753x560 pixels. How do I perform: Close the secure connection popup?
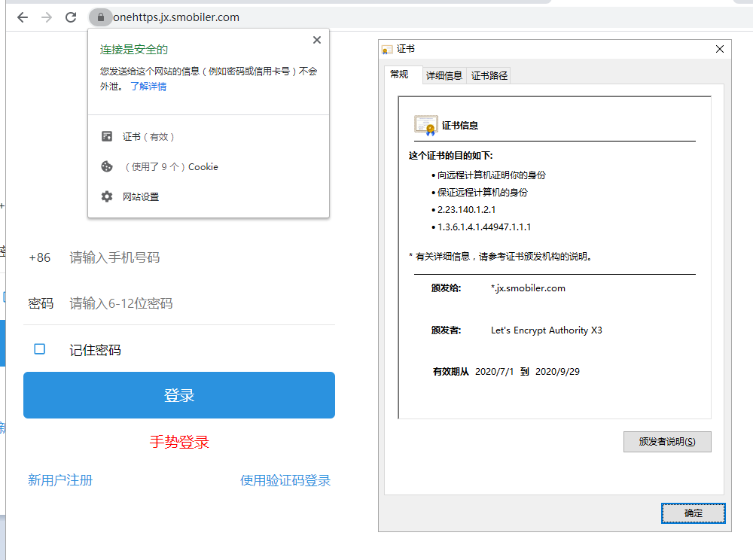(x=317, y=40)
